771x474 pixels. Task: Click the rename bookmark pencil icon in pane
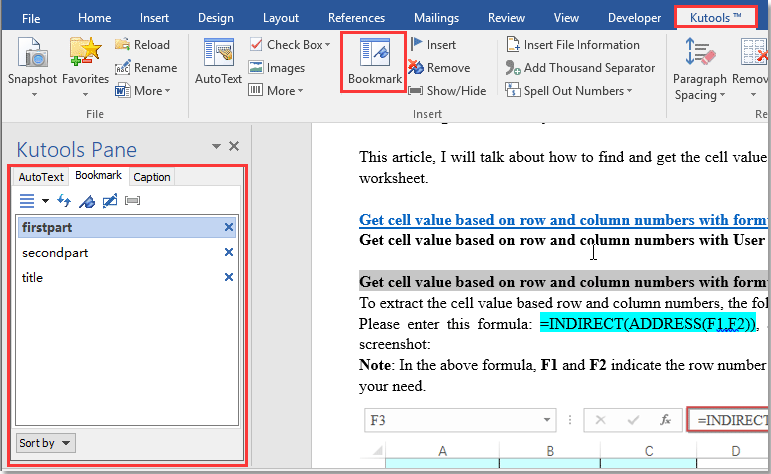pyautogui.click(x=110, y=201)
